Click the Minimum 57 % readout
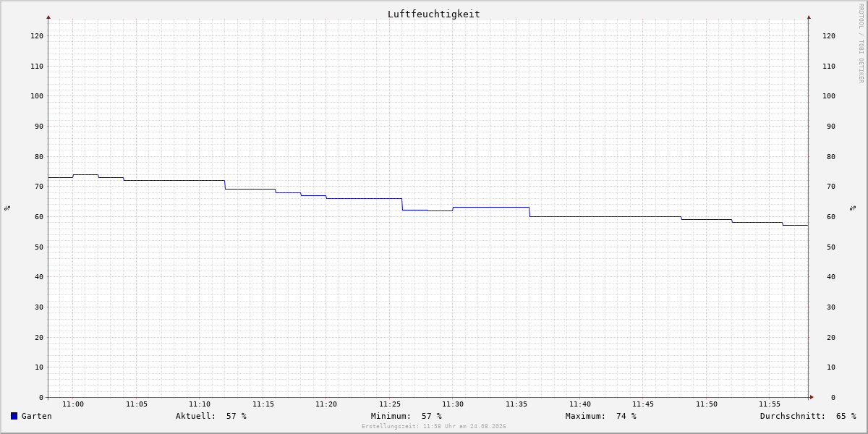The image size is (868, 434). coord(407,416)
